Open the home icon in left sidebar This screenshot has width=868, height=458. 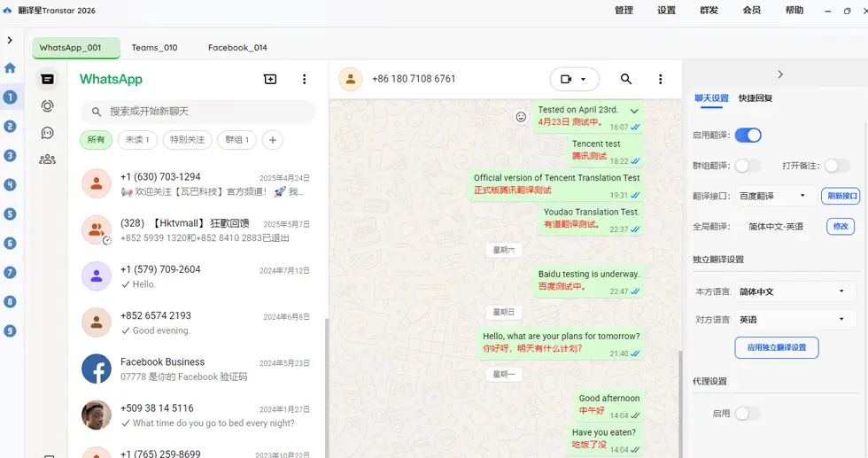tap(10, 67)
